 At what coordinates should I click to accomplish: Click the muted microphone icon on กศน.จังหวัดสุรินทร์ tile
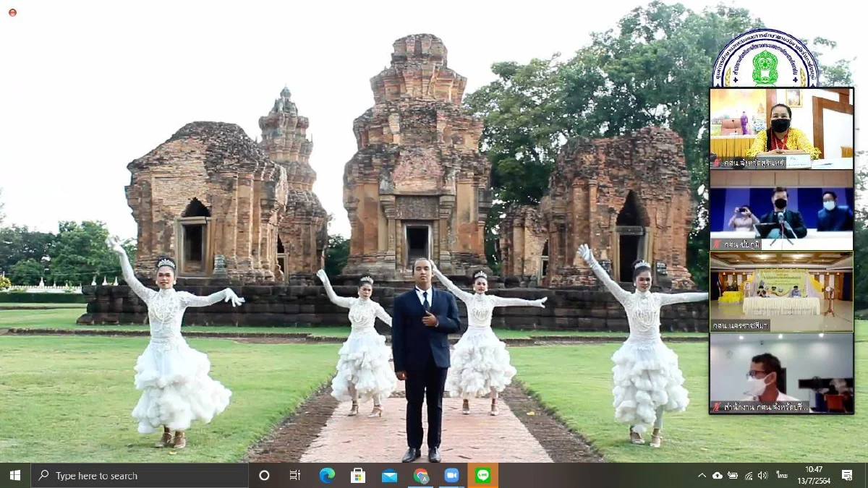(716, 163)
